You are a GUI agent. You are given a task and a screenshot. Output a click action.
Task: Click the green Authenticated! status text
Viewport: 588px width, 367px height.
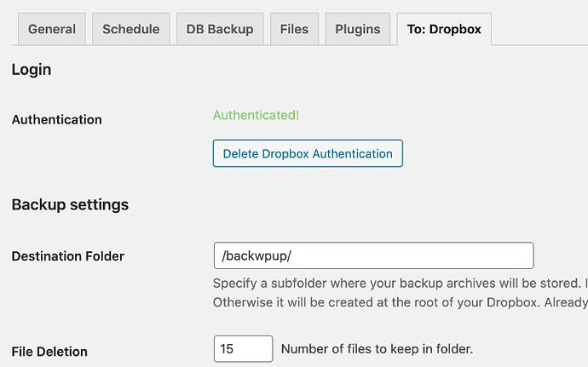[x=257, y=115]
